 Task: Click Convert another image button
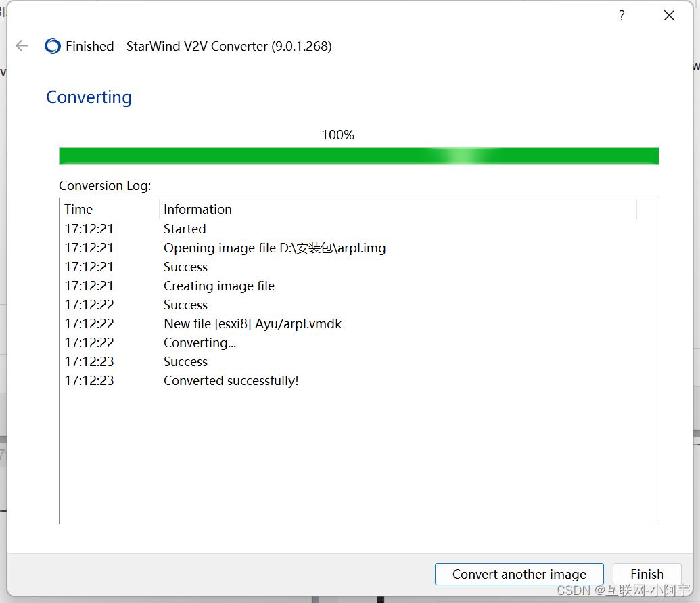(x=519, y=574)
